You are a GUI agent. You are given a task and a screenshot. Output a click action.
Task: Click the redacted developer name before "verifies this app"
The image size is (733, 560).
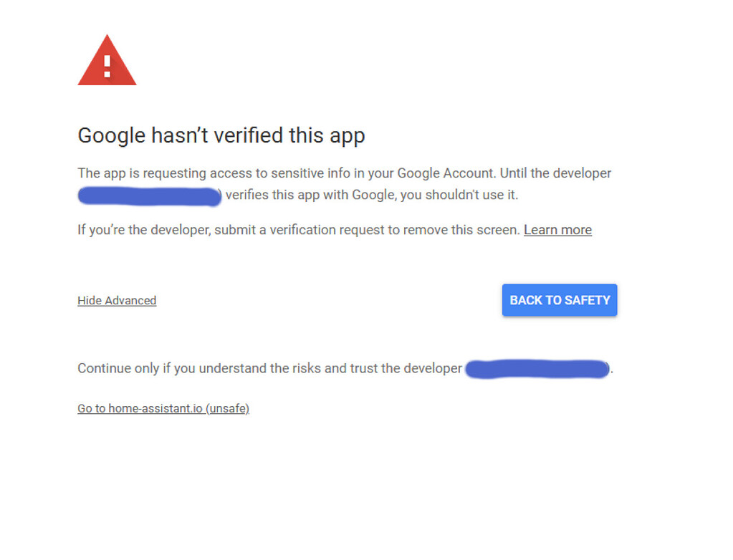coord(150,196)
